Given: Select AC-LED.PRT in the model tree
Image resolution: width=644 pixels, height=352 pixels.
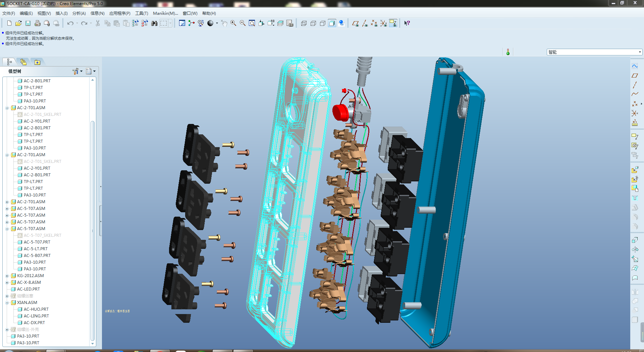Looking at the screenshot, I should click(28, 289).
